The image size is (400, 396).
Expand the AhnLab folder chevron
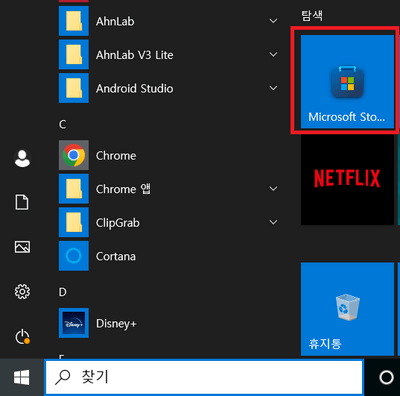(273, 21)
